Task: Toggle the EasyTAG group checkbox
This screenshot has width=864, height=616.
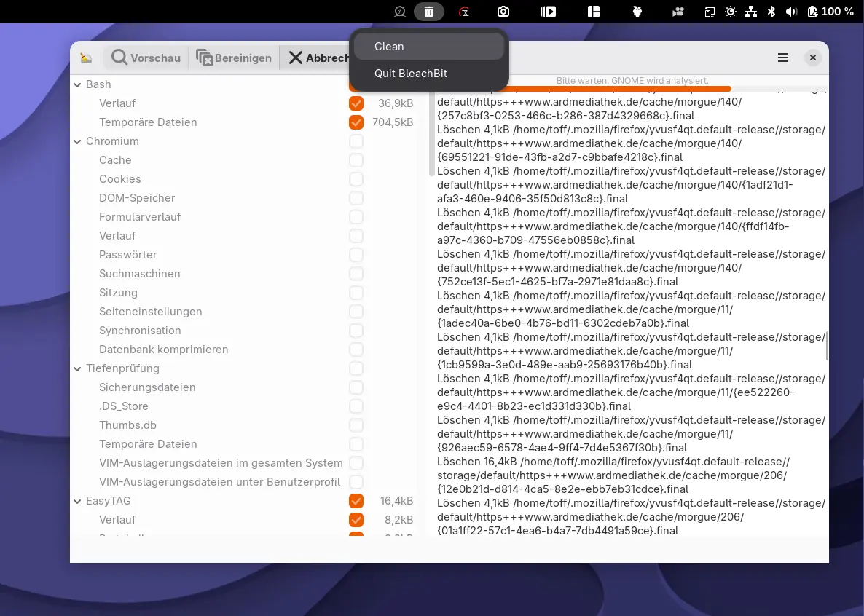Action: (356, 501)
